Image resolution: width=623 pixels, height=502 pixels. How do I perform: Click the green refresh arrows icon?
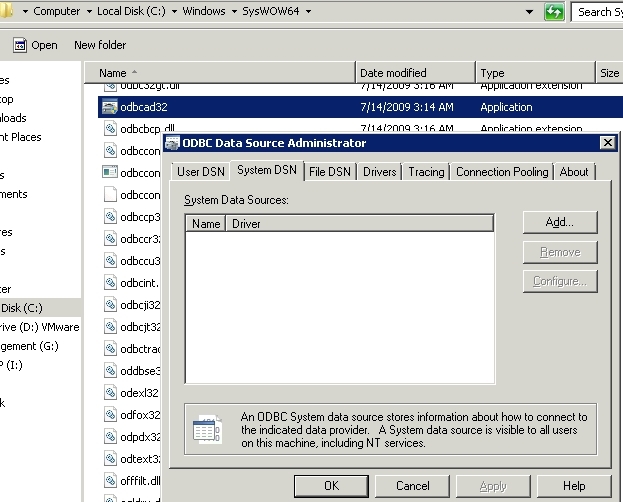[554, 12]
